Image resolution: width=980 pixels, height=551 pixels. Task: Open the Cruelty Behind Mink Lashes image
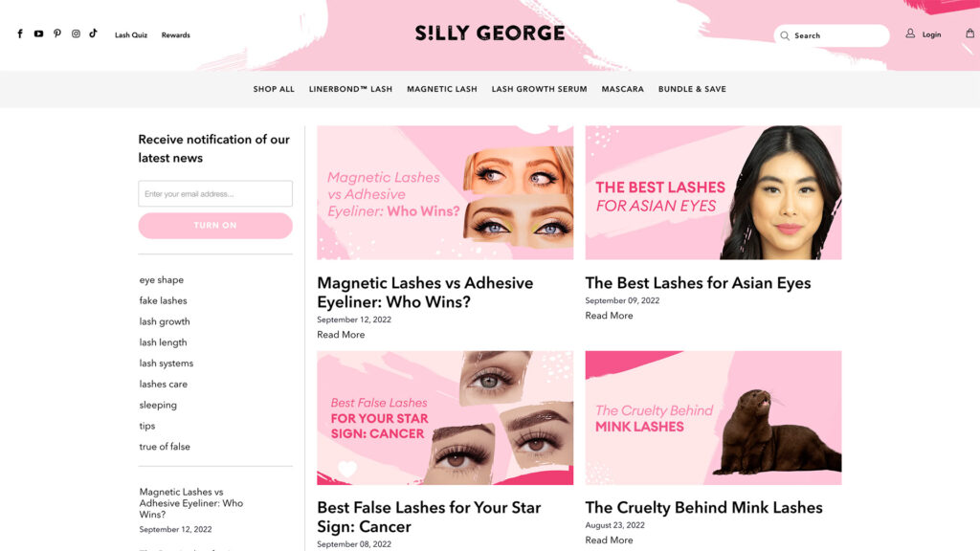pos(713,417)
